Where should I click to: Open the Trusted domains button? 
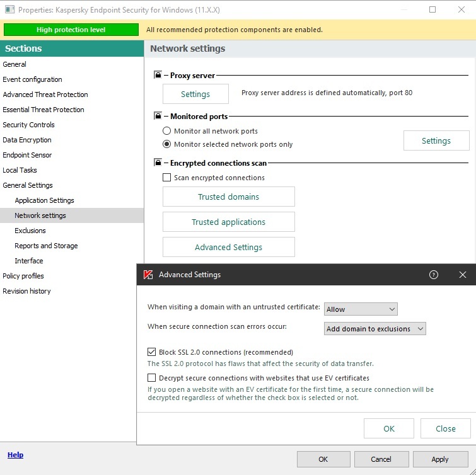[228, 197]
